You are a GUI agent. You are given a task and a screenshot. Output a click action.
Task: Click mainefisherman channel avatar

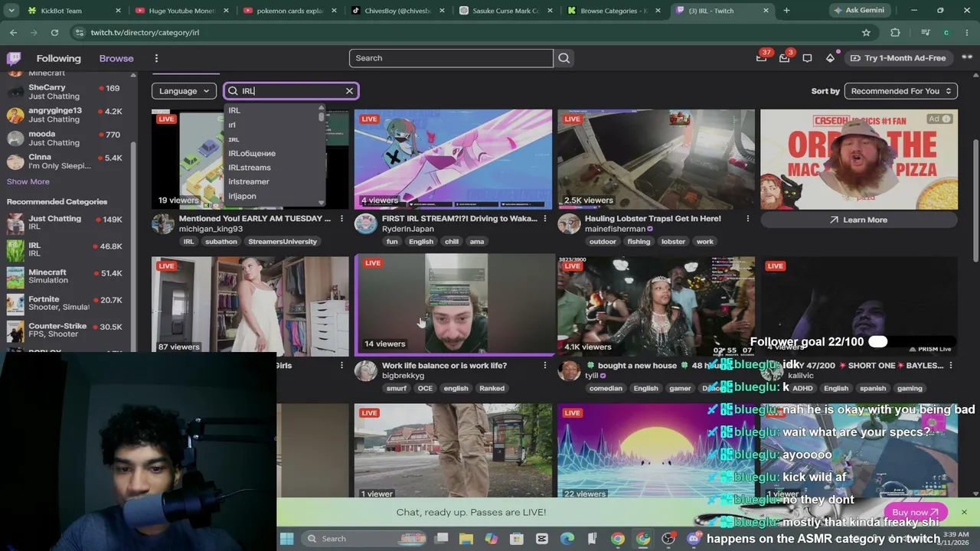(569, 224)
